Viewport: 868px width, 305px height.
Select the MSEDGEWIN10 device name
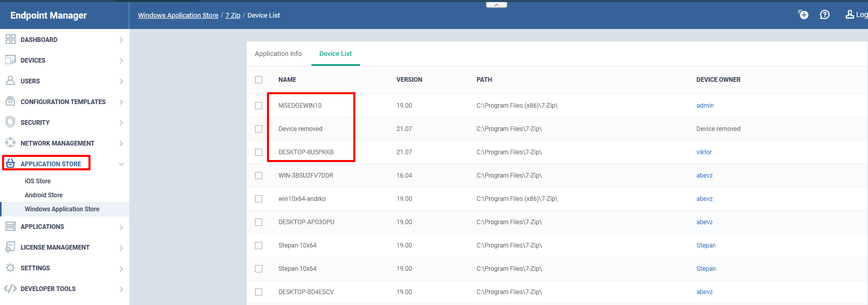[300, 106]
